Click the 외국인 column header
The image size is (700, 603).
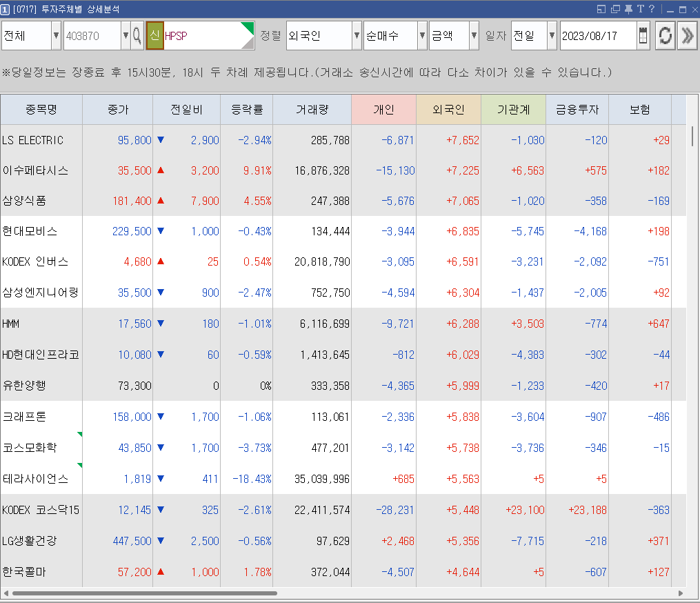[449, 110]
